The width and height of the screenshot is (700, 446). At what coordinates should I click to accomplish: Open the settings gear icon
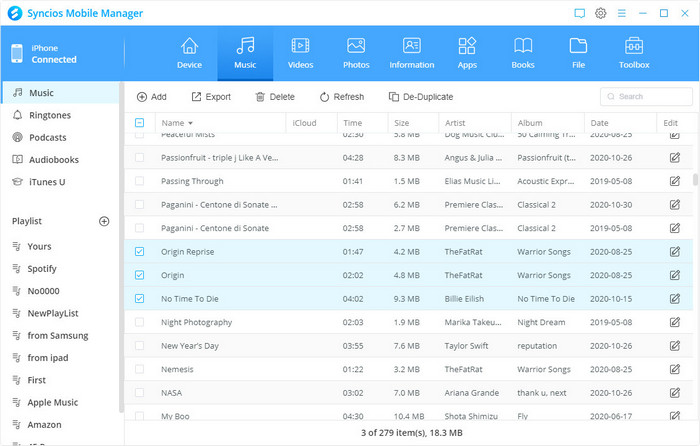tap(600, 13)
